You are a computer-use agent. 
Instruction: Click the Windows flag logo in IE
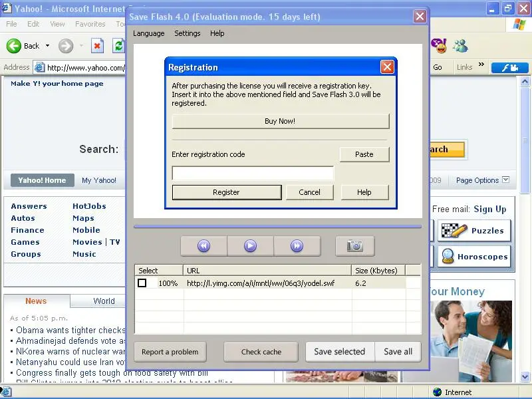pos(519,25)
